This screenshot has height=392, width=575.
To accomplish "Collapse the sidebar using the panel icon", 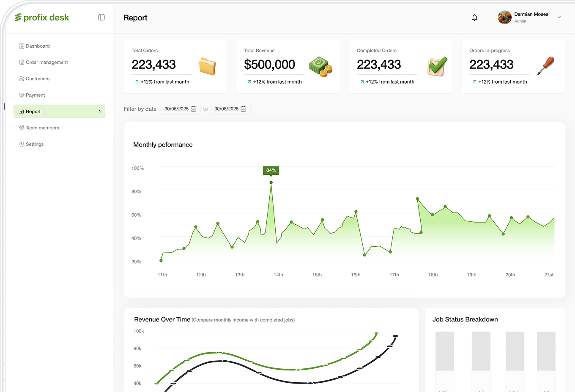I will click(101, 17).
